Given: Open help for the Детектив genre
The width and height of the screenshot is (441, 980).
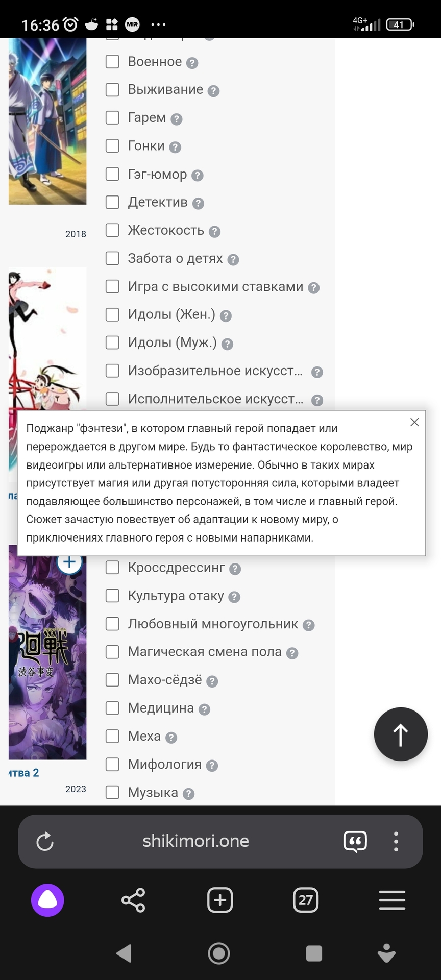Looking at the screenshot, I should tap(199, 203).
